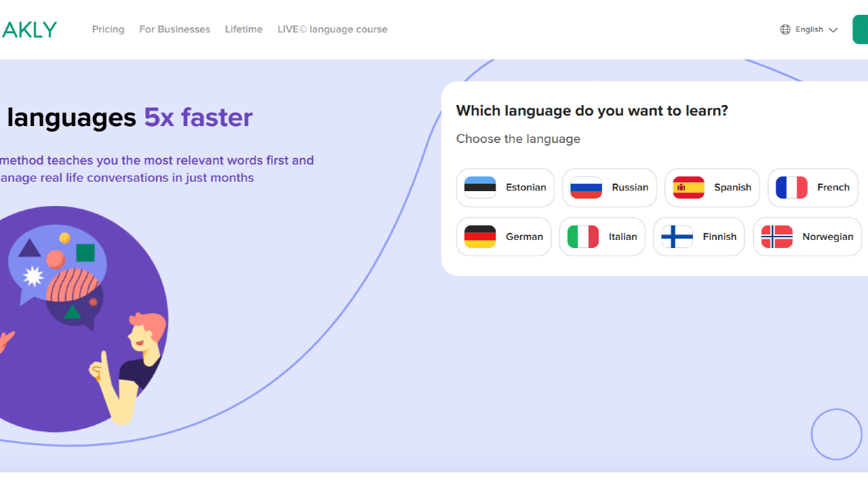Click the thumbs-up person illustration
This screenshot has width=868, height=488.
(132, 366)
